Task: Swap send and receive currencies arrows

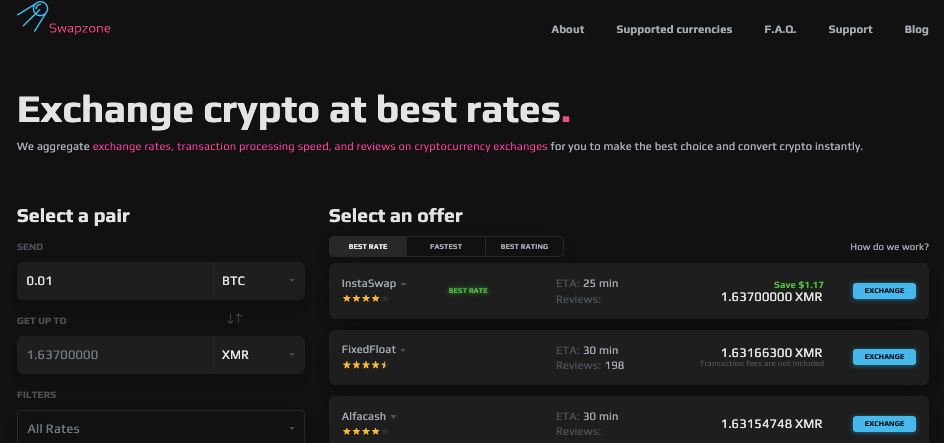Action: click(234, 318)
